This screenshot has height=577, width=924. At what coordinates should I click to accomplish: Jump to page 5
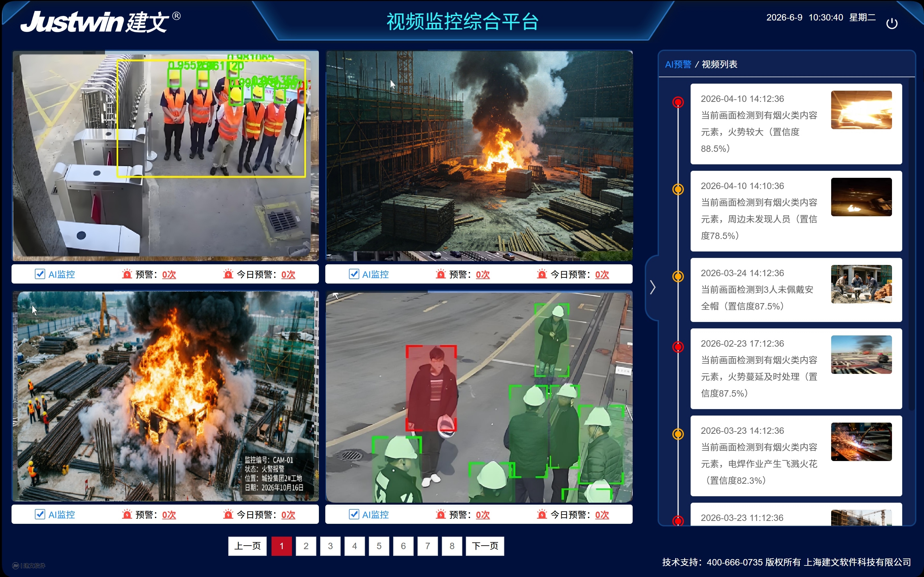pyautogui.click(x=379, y=546)
